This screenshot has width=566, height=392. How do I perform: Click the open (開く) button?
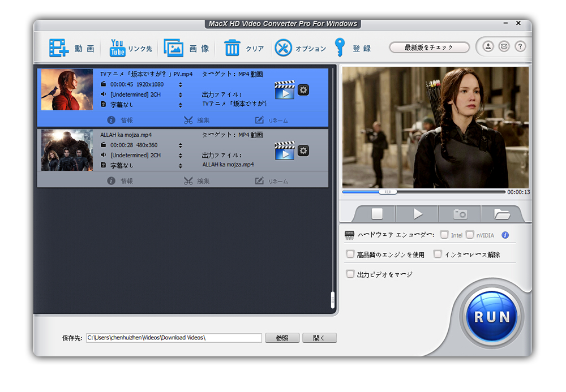pos(319,338)
